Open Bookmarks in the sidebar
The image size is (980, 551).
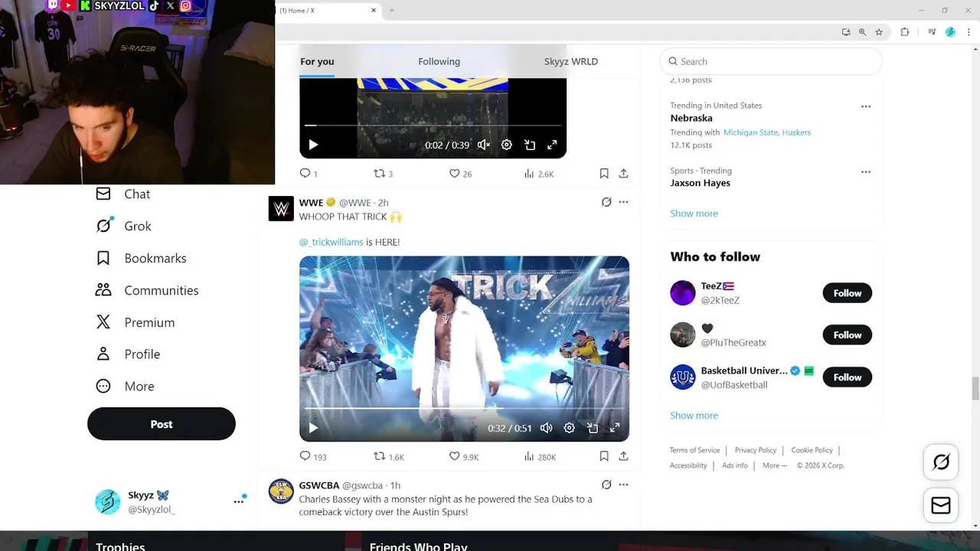(141, 259)
